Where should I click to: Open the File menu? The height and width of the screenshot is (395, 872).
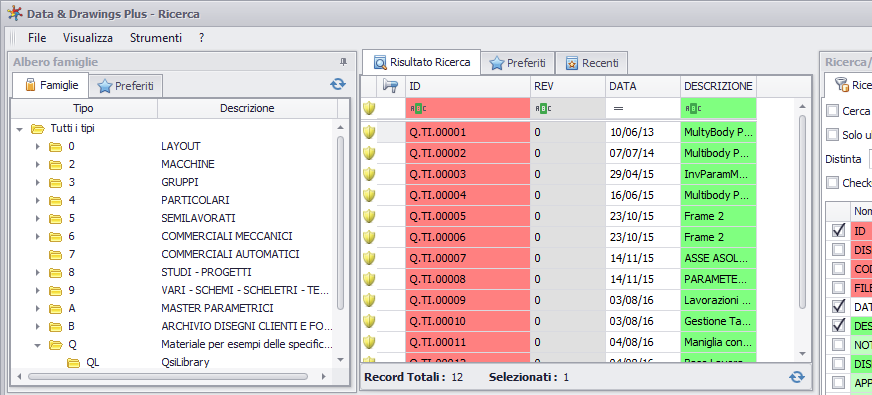click(37, 38)
